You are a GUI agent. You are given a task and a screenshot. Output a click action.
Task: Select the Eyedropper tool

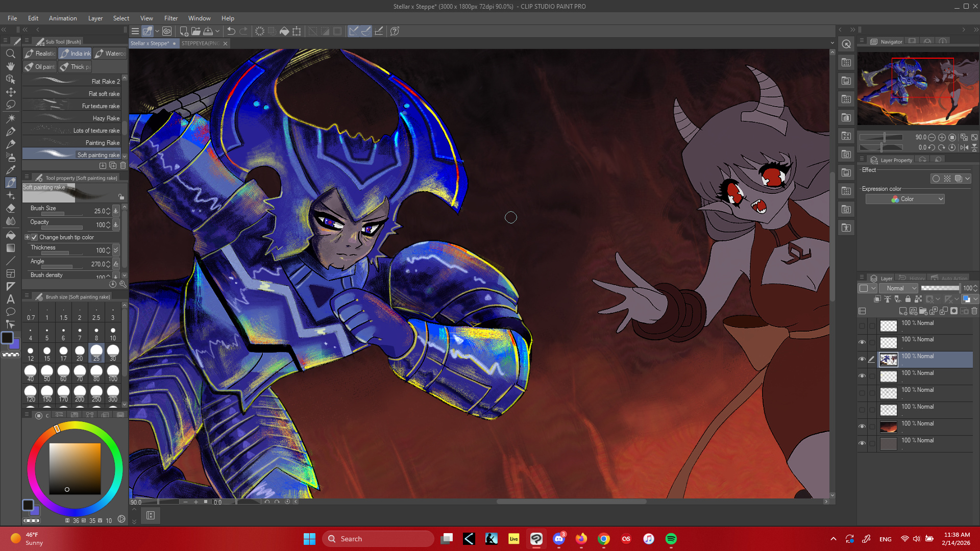11,169
